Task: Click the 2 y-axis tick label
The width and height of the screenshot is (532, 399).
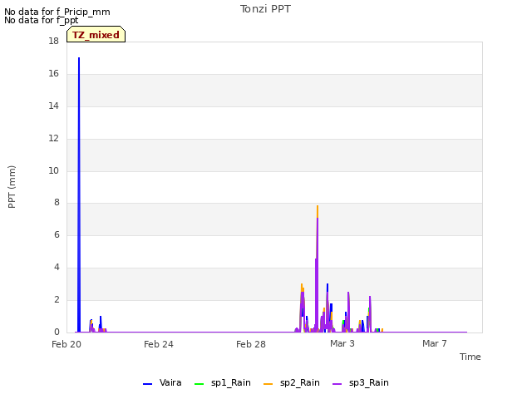Action: (x=57, y=299)
